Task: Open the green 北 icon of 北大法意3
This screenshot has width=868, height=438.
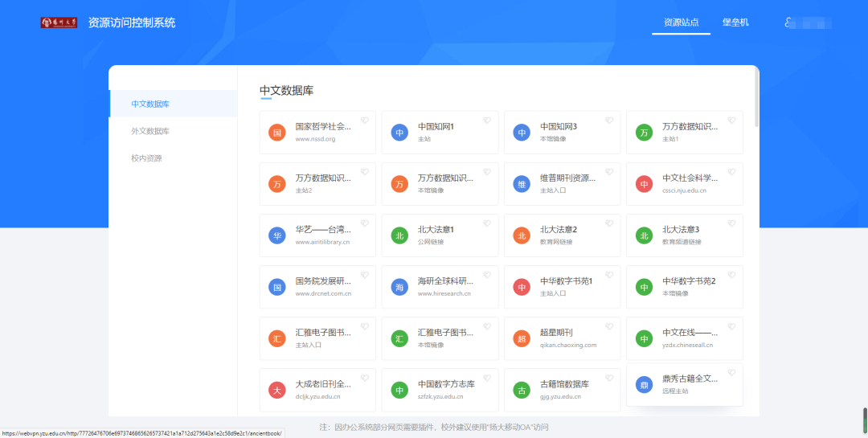Action: click(644, 235)
